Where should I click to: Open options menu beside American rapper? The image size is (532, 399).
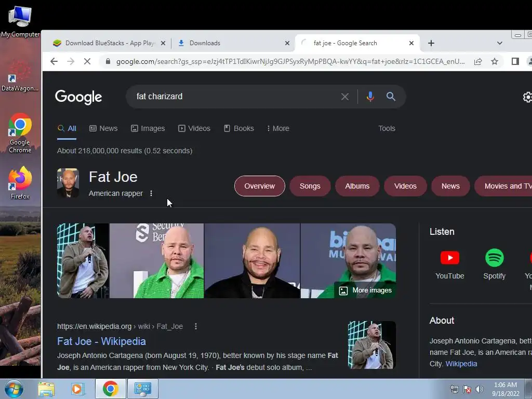click(151, 193)
